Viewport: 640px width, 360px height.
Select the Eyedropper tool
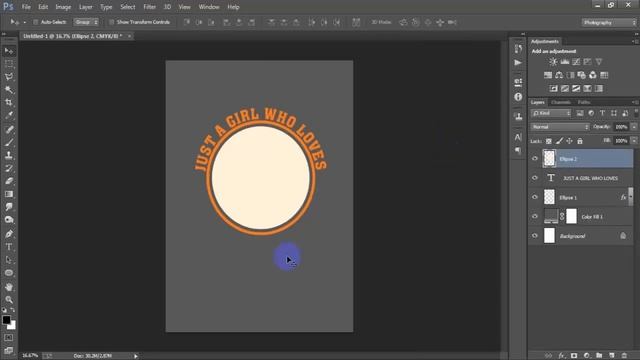pos(9,115)
